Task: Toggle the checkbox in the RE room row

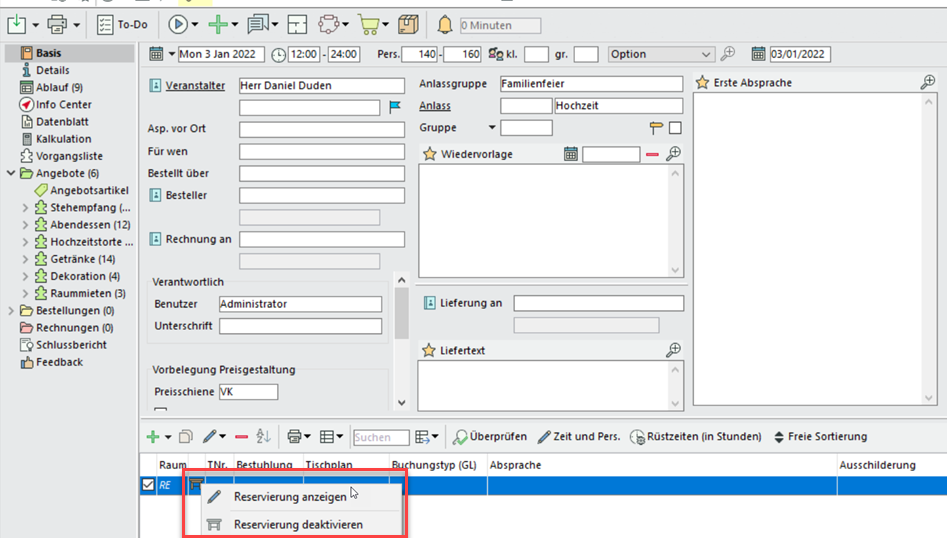Action: point(148,485)
